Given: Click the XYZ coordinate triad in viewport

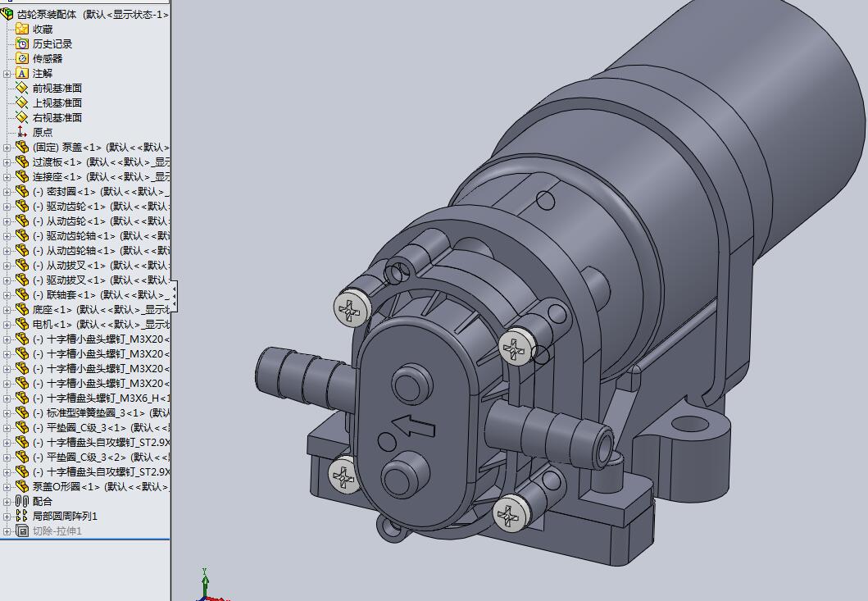Looking at the screenshot, I should point(211,585).
